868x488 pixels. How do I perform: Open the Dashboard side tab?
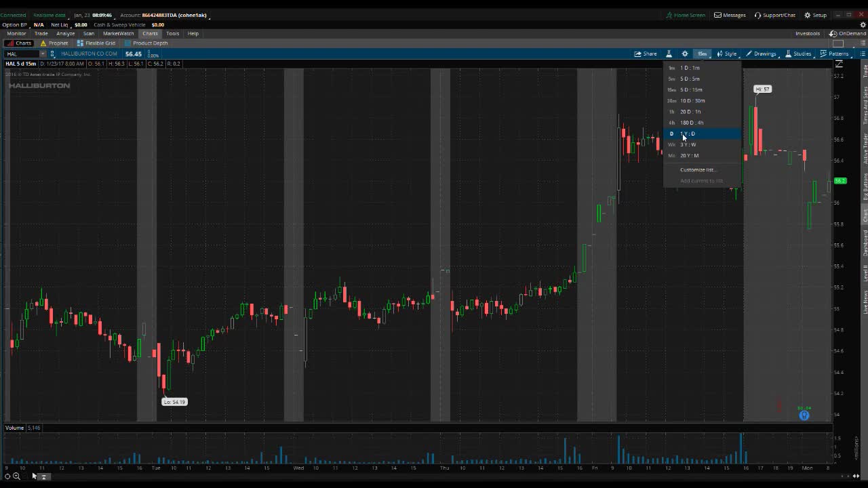pyautogui.click(x=865, y=243)
